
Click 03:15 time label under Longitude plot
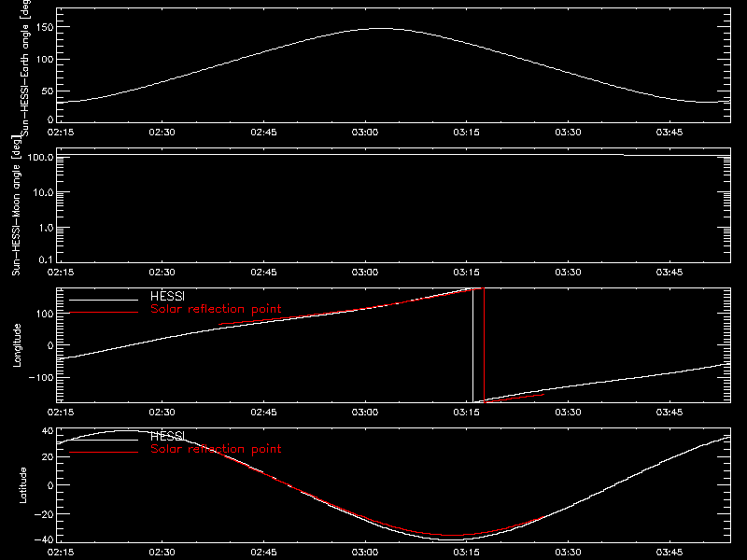coord(466,413)
